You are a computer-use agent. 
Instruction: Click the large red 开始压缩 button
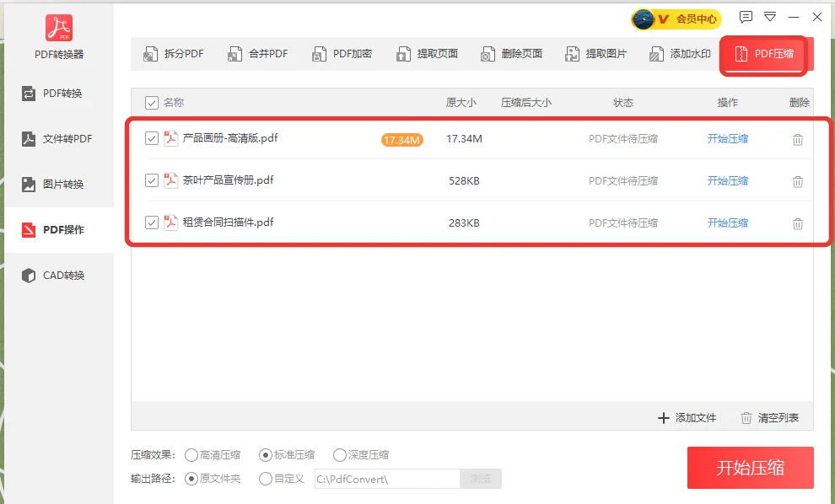(x=751, y=468)
